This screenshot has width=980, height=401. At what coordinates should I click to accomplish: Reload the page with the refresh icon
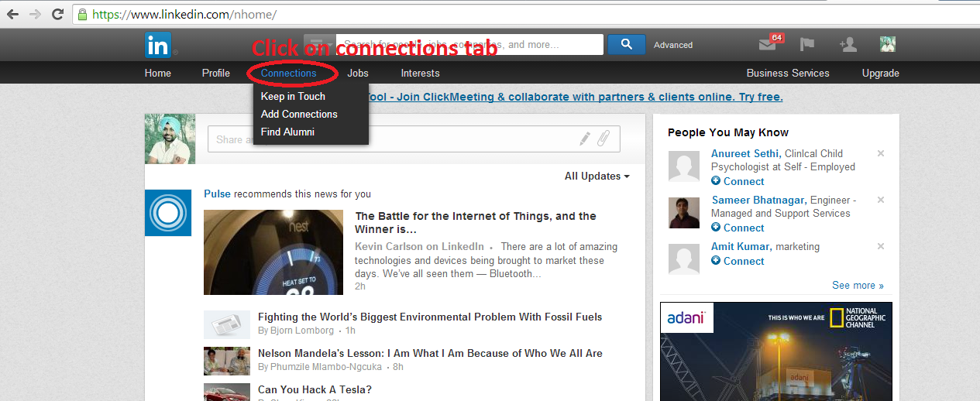coord(57,14)
